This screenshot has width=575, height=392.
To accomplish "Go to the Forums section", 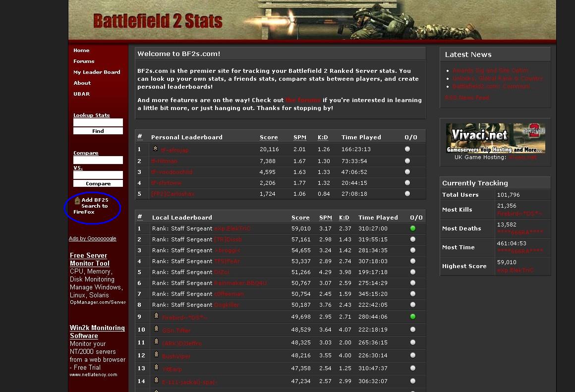I will (x=84, y=61).
